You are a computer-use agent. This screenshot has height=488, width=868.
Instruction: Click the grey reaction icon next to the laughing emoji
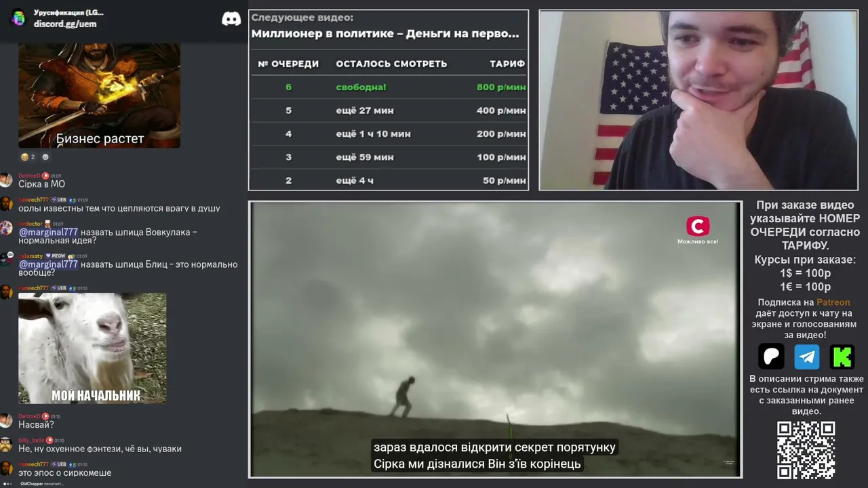(x=45, y=157)
